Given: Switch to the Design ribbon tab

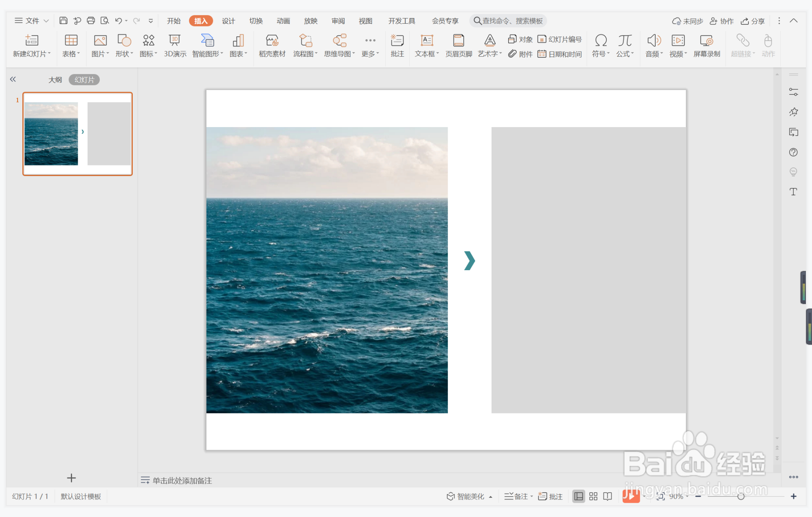Looking at the screenshot, I should (228, 21).
